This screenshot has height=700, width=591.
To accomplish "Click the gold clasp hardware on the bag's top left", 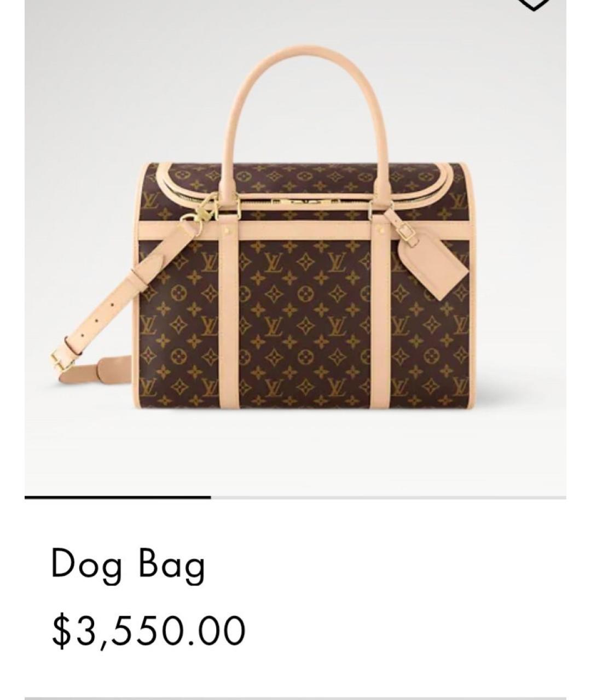I will pos(197,213).
